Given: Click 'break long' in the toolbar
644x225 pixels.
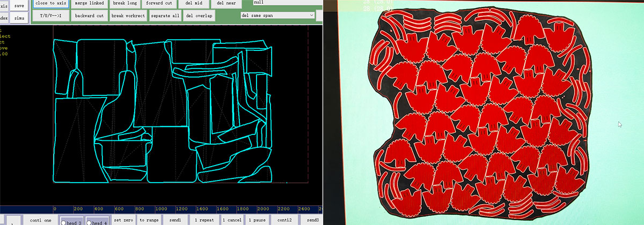Looking at the screenshot, I should pos(125,3).
